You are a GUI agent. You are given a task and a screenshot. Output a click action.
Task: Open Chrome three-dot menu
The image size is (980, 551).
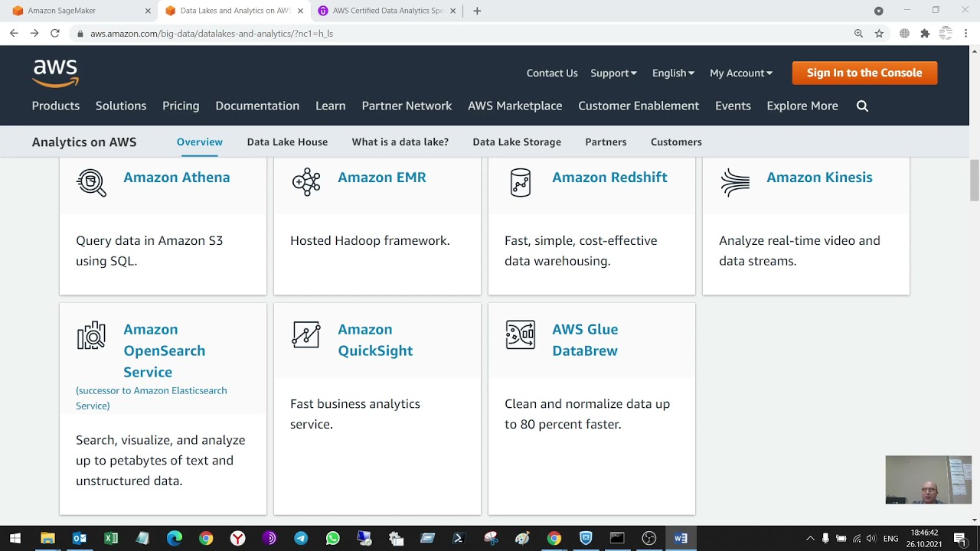click(966, 34)
